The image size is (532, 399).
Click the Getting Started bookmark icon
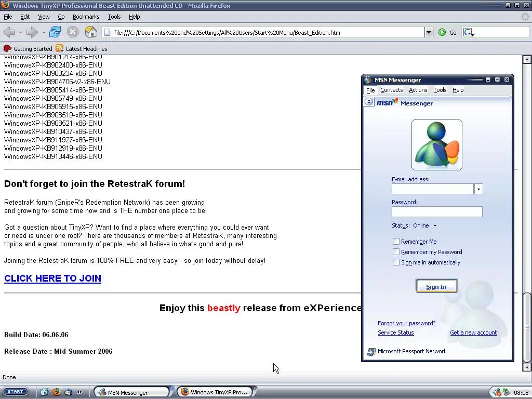point(7,48)
